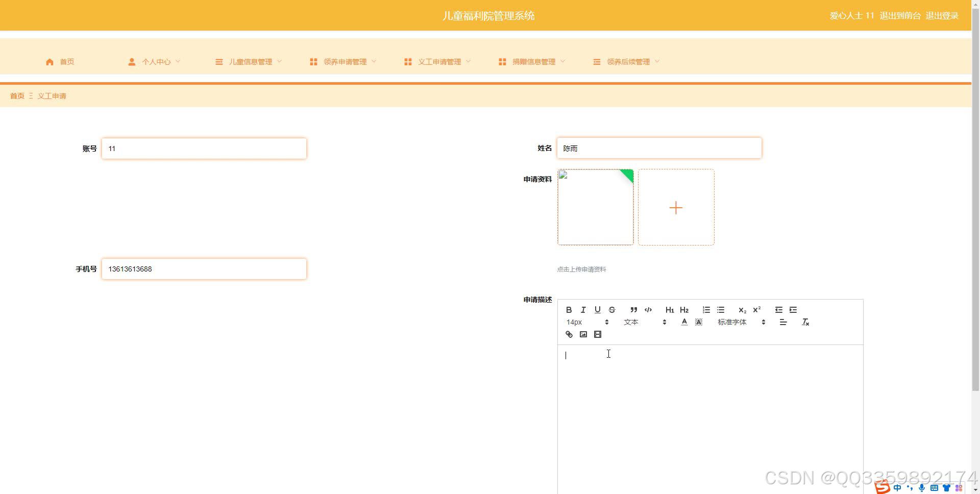Toggle underline formatting in the editor
Screen dimensions: 980x494
(x=598, y=310)
